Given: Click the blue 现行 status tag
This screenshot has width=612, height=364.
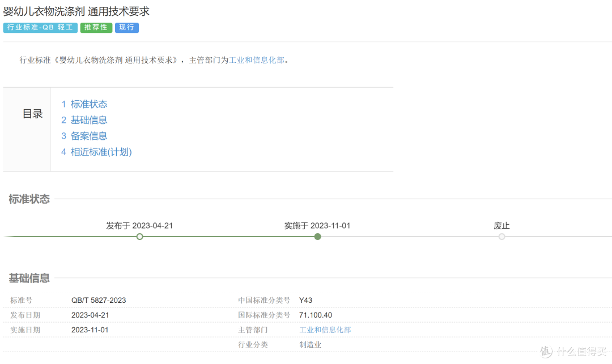Looking at the screenshot, I should [127, 28].
